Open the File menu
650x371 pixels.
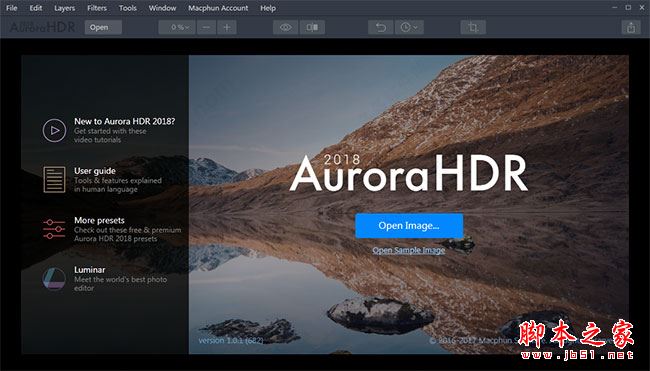point(12,8)
